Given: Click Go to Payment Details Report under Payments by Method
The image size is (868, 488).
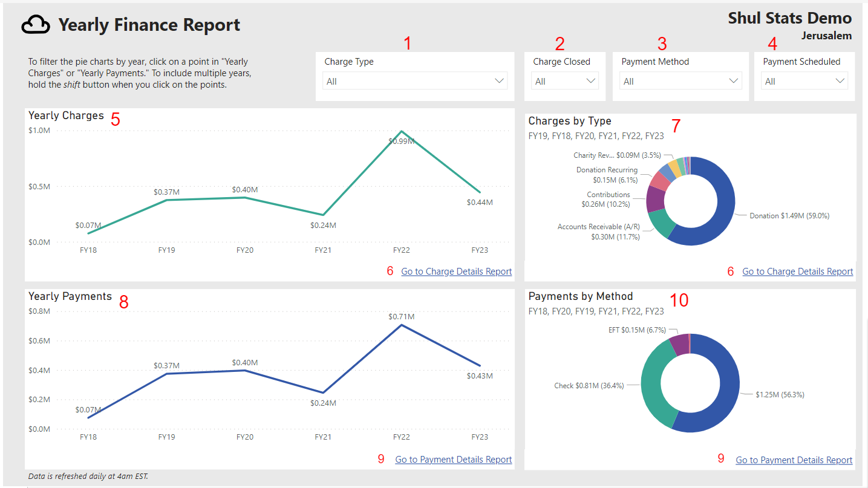Looking at the screenshot, I should click(794, 460).
